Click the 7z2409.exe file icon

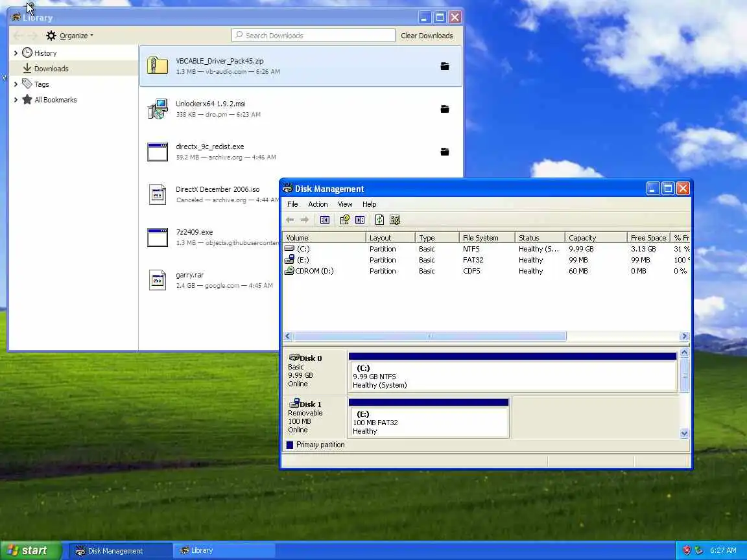tap(157, 238)
